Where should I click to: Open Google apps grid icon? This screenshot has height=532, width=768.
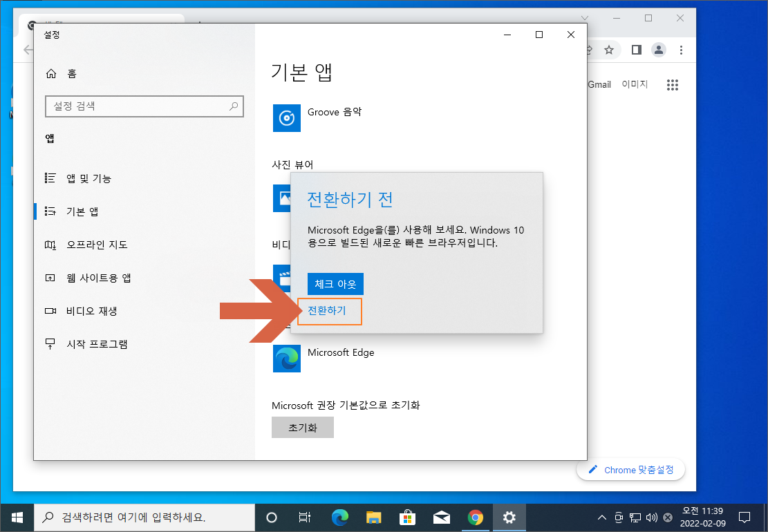point(673,85)
